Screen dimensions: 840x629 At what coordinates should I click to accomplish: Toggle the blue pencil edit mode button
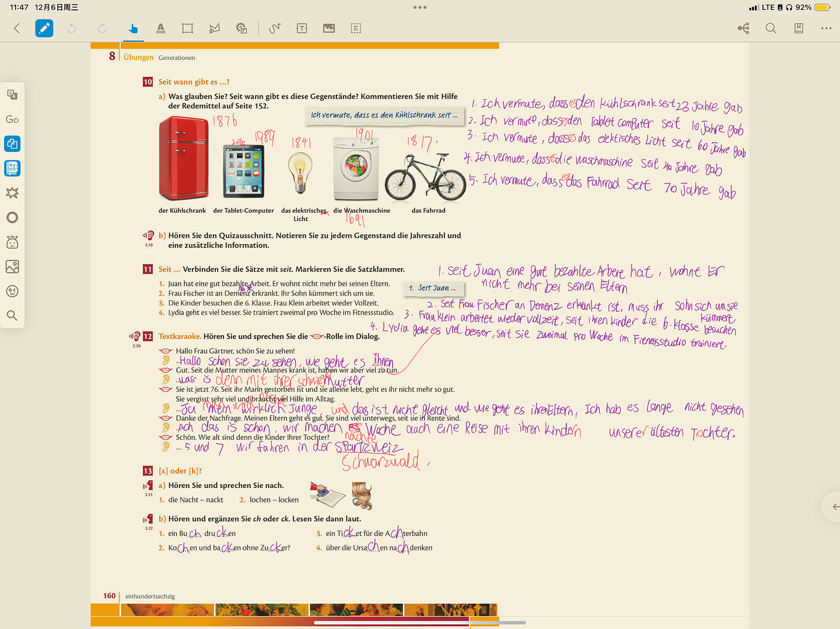44,28
